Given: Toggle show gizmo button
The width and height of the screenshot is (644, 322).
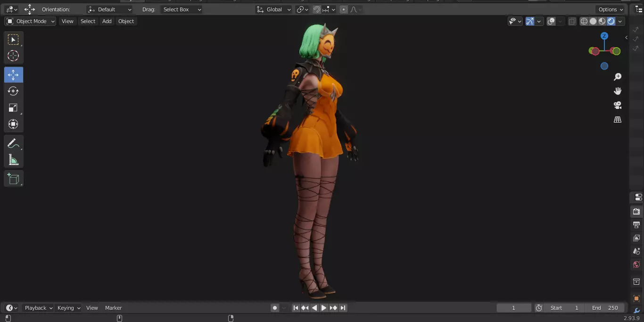Looking at the screenshot, I should [530, 21].
